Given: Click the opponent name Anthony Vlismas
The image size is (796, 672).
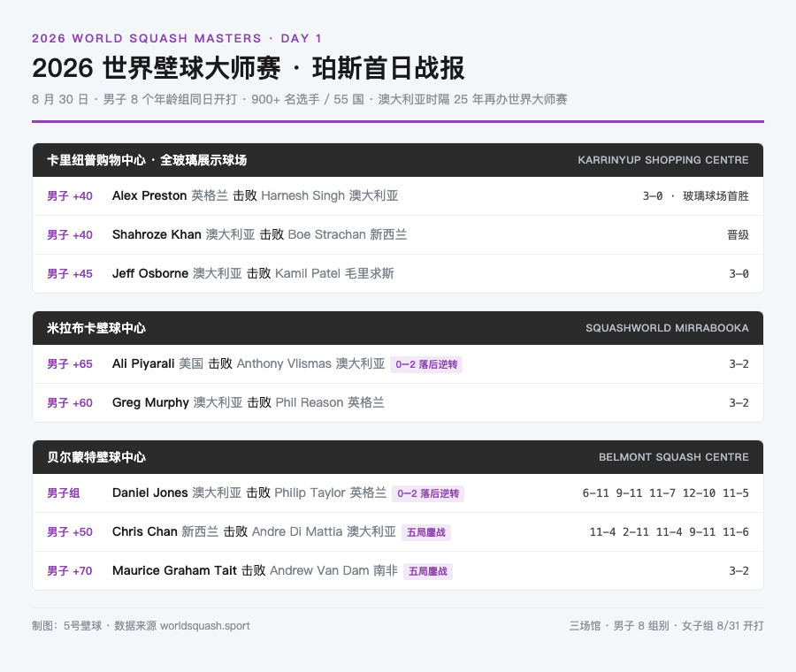Looking at the screenshot, I should 284,364.
